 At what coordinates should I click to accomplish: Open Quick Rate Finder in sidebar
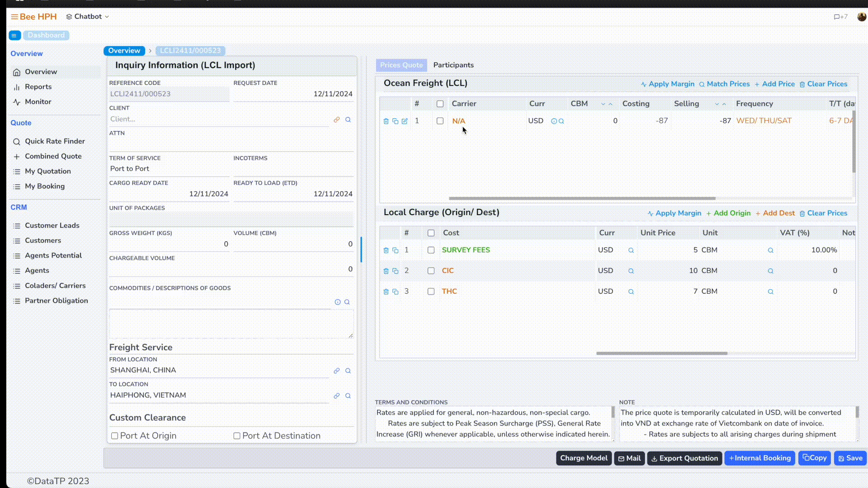tap(54, 141)
